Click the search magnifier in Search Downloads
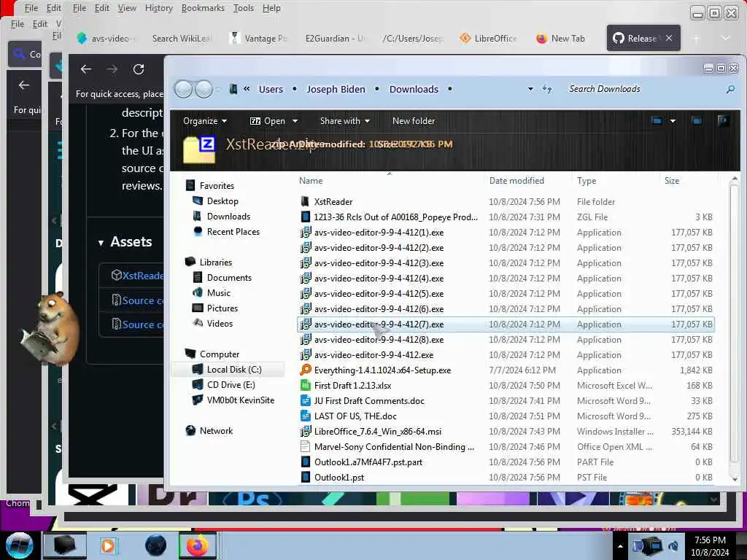 (730, 89)
